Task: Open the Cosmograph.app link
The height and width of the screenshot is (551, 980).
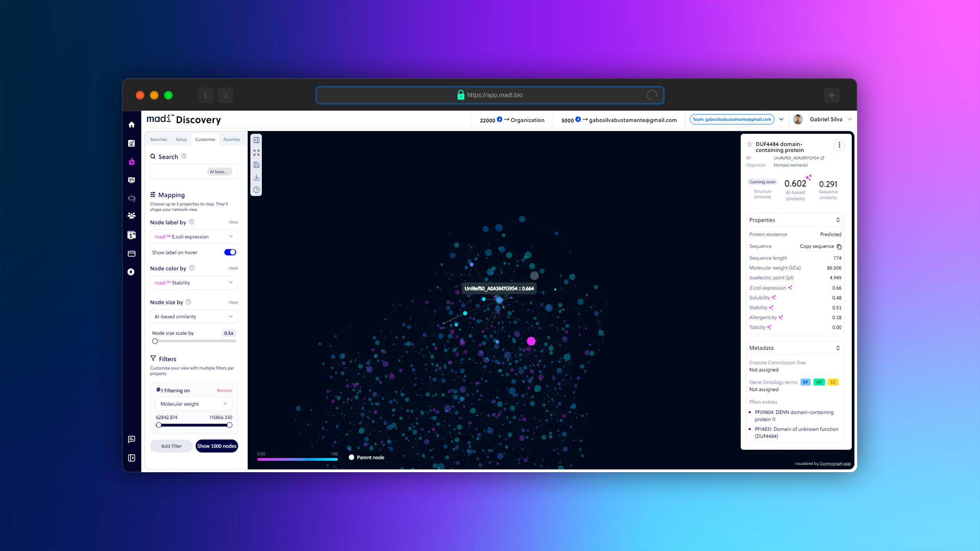Action: [x=835, y=463]
